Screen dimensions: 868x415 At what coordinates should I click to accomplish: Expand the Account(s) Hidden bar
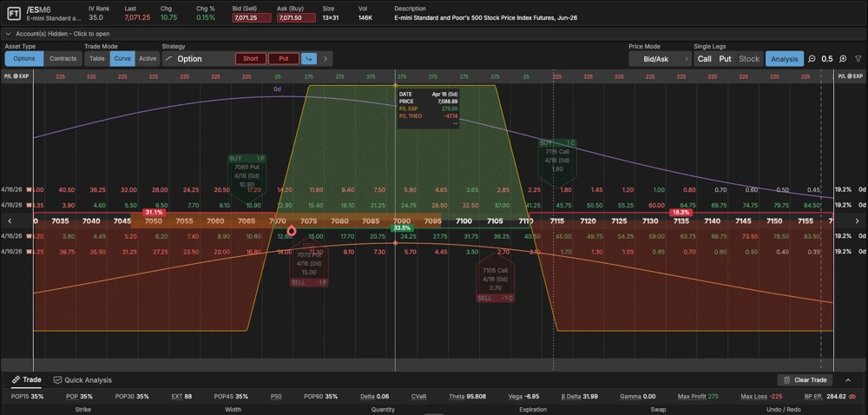434,34
